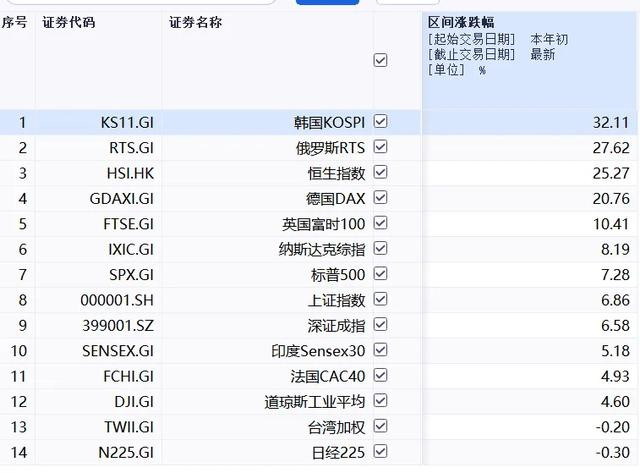Select the -0.30 value cell
Screen dimensions: 640x473
(529, 452)
